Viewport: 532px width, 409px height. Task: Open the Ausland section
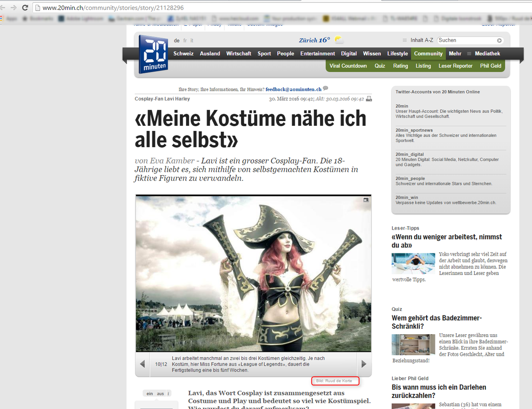[x=210, y=54]
